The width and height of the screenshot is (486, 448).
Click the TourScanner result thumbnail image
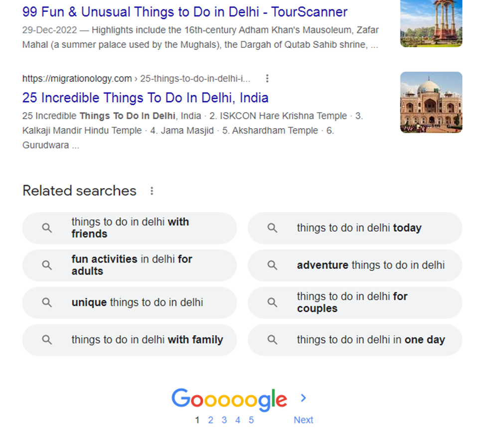pos(431,22)
